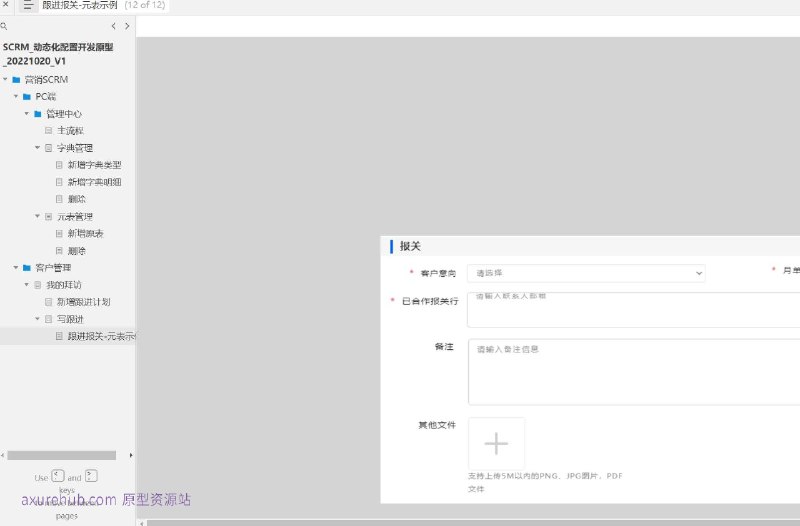The image size is (800, 526).
Task: Collapse the 元表管理 tree arrow
Action: [37, 216]
